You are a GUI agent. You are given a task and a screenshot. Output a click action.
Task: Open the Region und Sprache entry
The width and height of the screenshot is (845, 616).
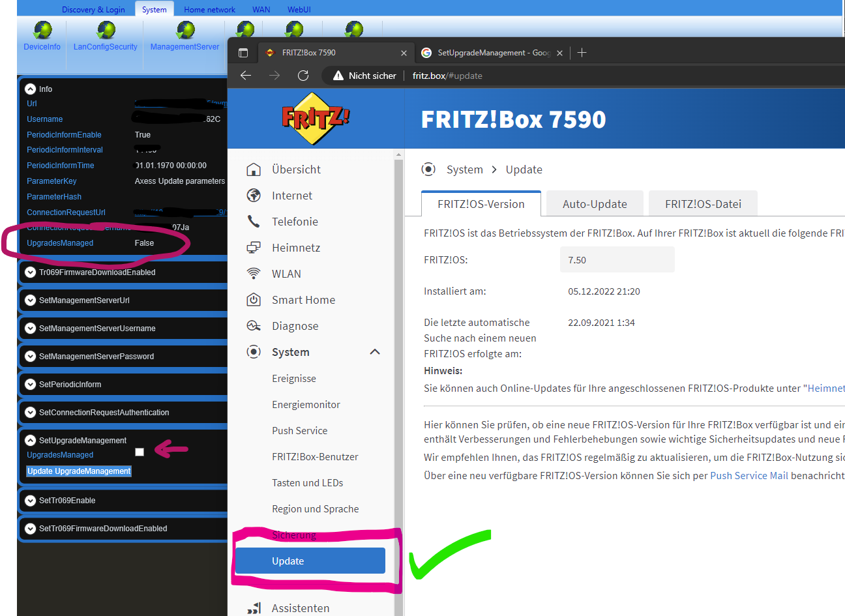pyautogui.click(x=315, y=509)
